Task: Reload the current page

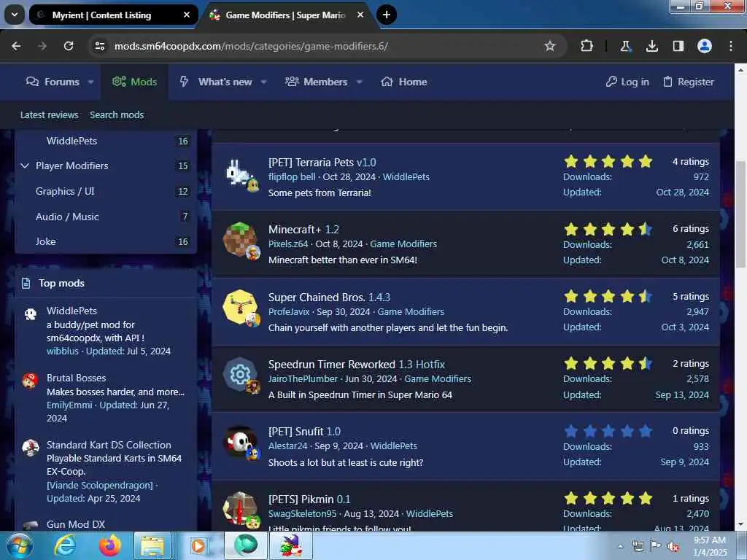Action: click(x=69, y=46)
